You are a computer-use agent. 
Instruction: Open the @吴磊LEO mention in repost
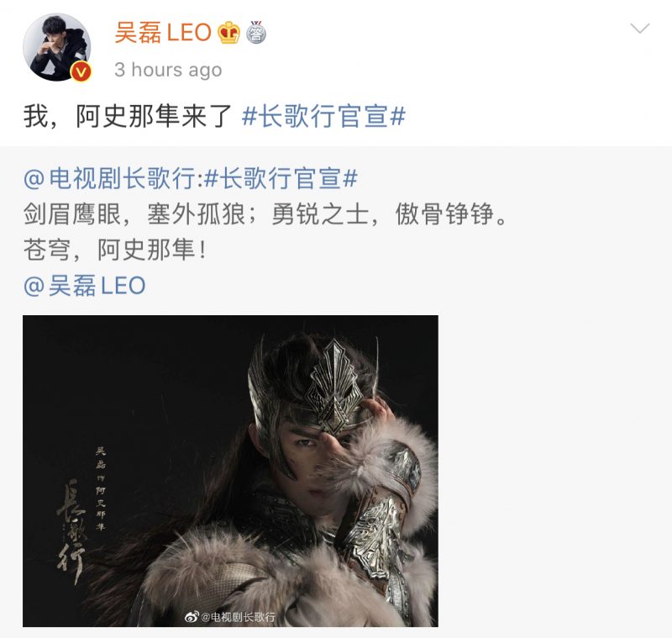tap(85, 286)
